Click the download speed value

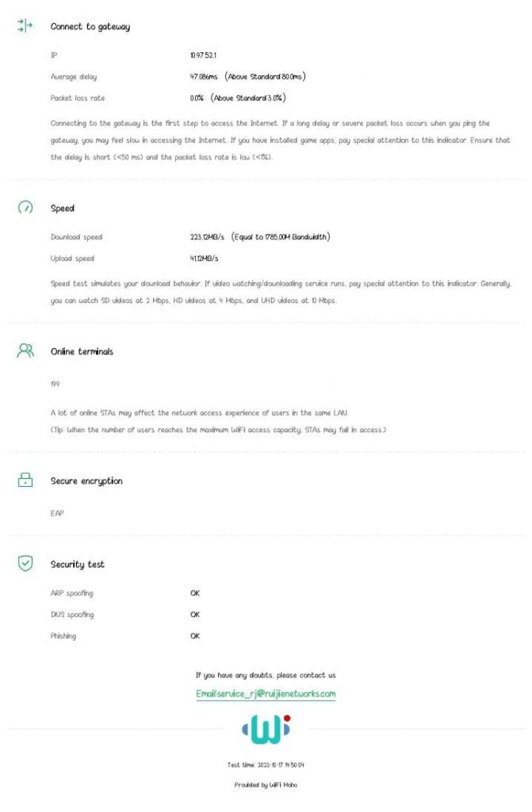pyautogui.click(x=260, y=237)
